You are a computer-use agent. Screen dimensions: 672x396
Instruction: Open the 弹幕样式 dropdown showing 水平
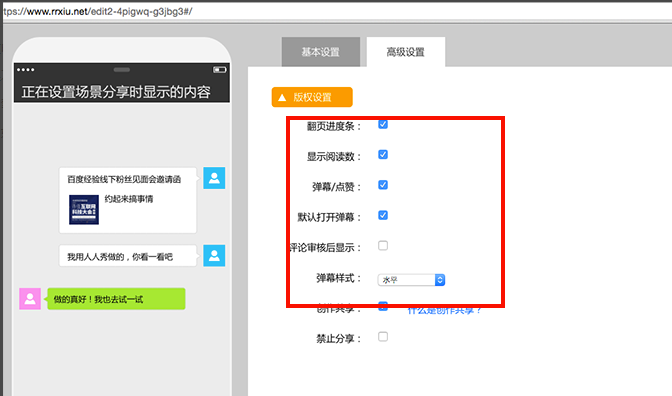click(411, 280)
